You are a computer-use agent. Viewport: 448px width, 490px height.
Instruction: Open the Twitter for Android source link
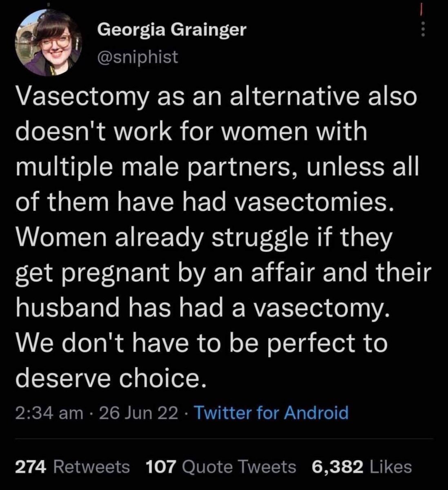coord(271,413)
